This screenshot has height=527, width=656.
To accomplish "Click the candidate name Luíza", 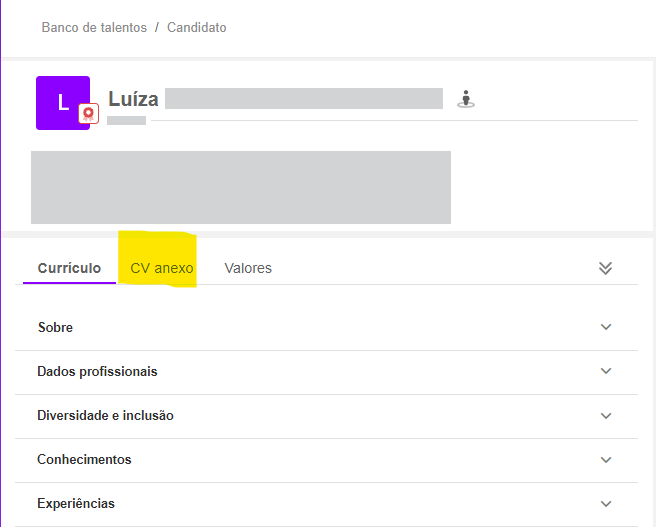I will tap(133, 99).
